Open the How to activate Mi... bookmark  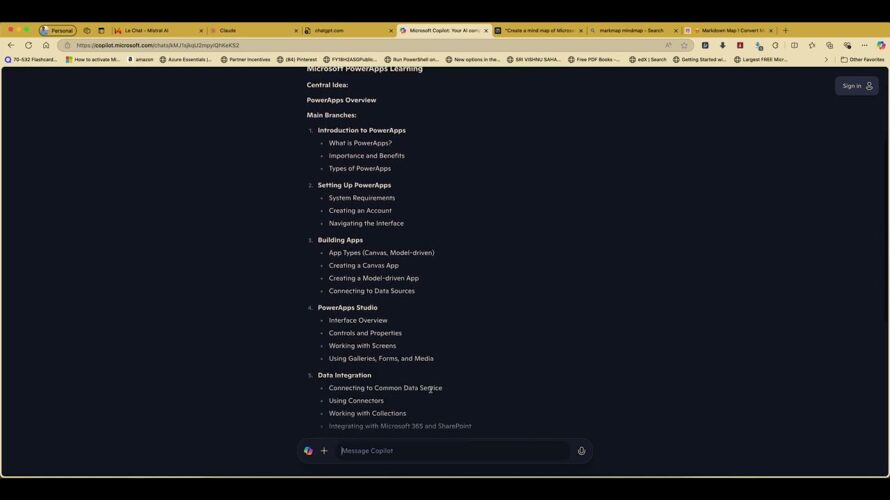click(x=93, y=60)
